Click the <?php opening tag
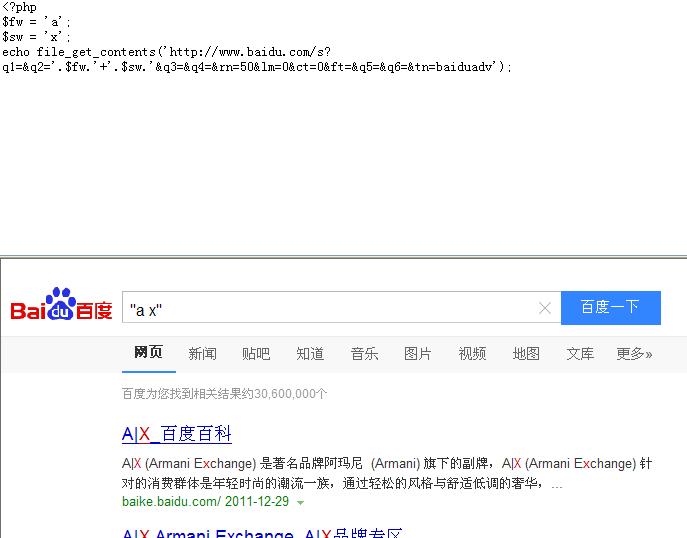 click(x=19, y=7)
